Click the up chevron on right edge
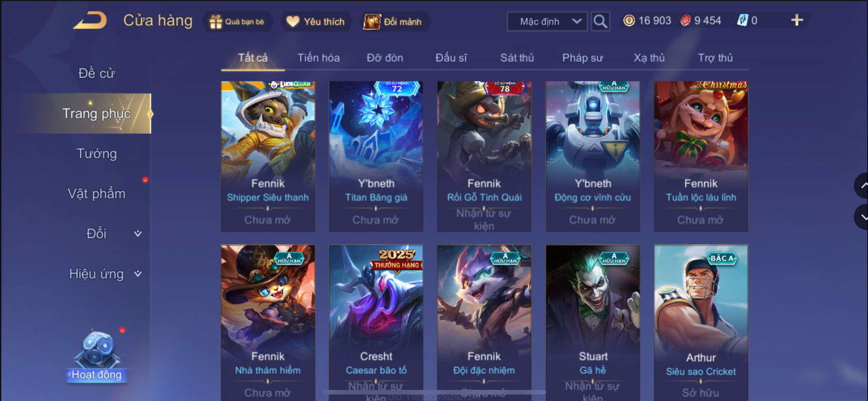This screenshot has height=401, width=868. click(862, 186)
